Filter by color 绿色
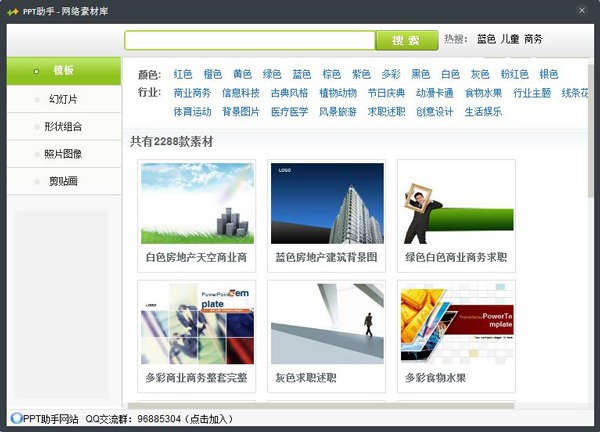Screen dimensions: 600x432 (272, 74)
